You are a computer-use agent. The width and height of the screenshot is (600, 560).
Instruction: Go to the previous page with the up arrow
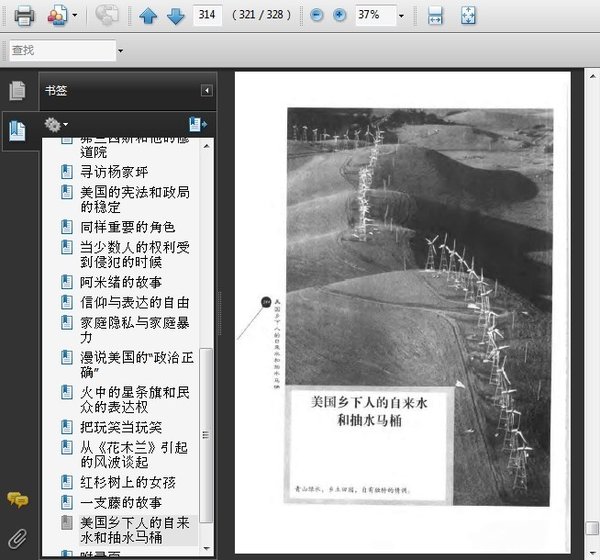point(148,16)
